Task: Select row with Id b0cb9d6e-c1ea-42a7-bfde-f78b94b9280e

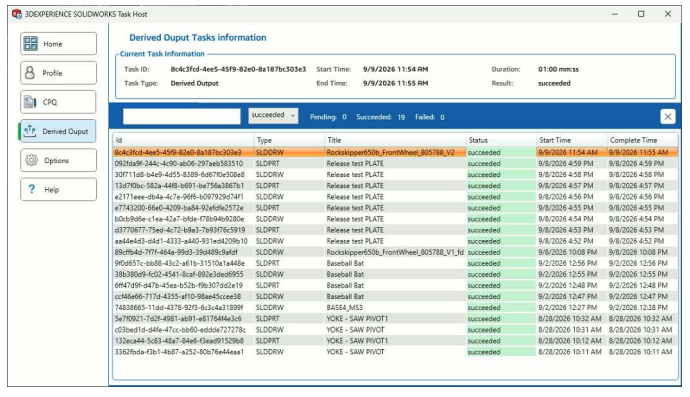Action: [x=395, y=219]
